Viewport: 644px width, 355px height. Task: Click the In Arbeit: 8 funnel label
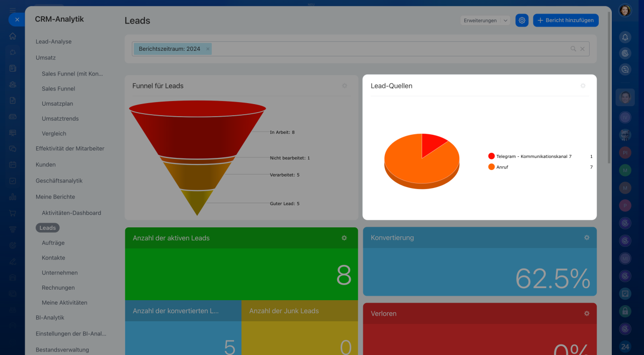tap(282, 132)
